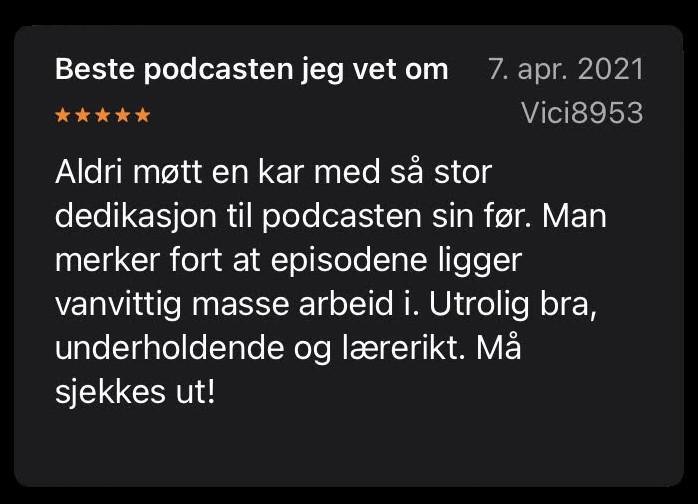Click the word 'dedikasjon' in the review

pos(136,217)
